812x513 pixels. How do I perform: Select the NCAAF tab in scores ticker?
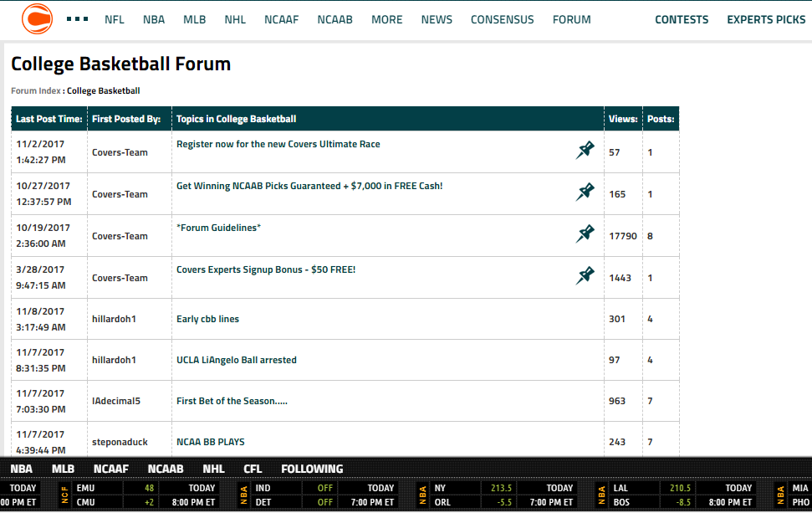(111, 469)
